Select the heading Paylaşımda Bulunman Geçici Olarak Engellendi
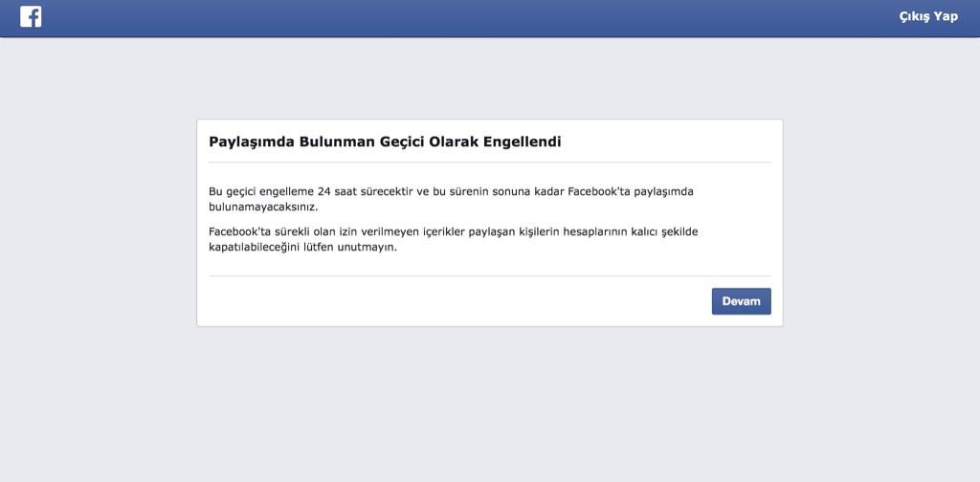Screen dimensions: 980x482 pos(385,142)
